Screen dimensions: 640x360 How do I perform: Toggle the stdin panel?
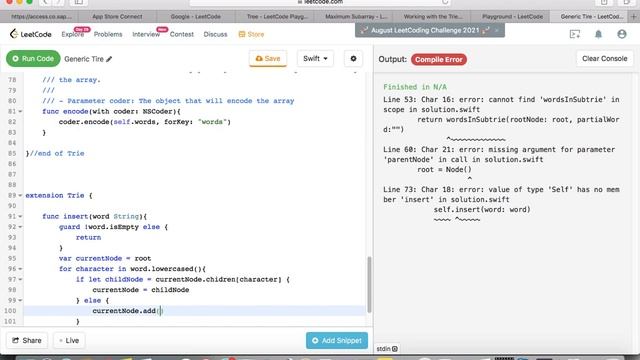(387, 349)
